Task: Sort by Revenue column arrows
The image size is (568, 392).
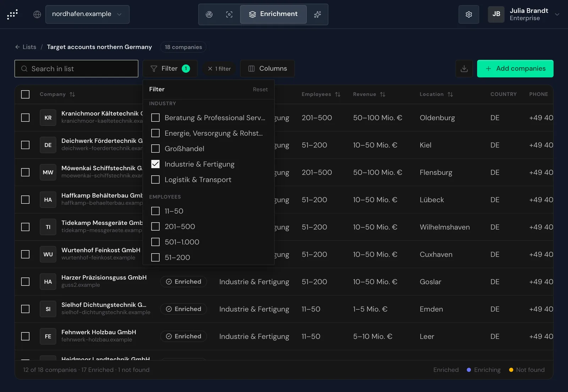Action: coord(382,94)
